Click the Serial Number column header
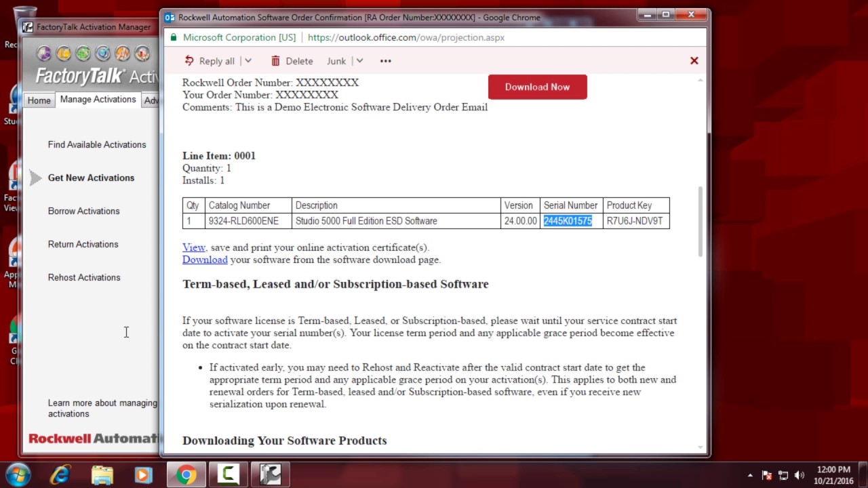 coord(571,205)
